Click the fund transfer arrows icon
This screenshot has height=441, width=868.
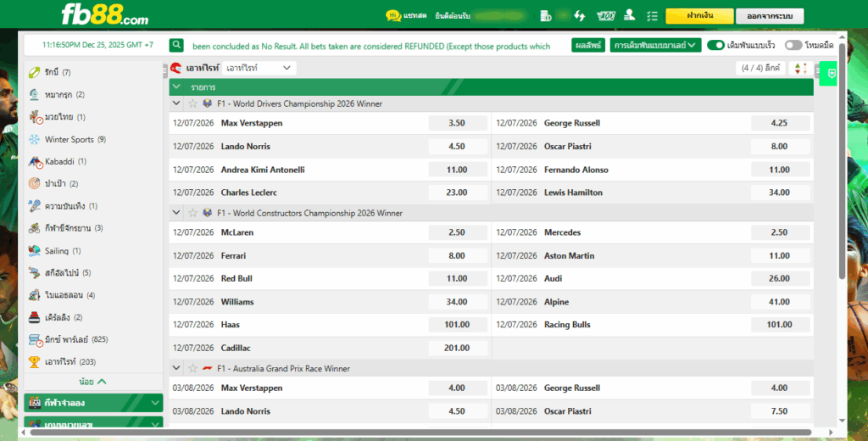click(580, 15)
